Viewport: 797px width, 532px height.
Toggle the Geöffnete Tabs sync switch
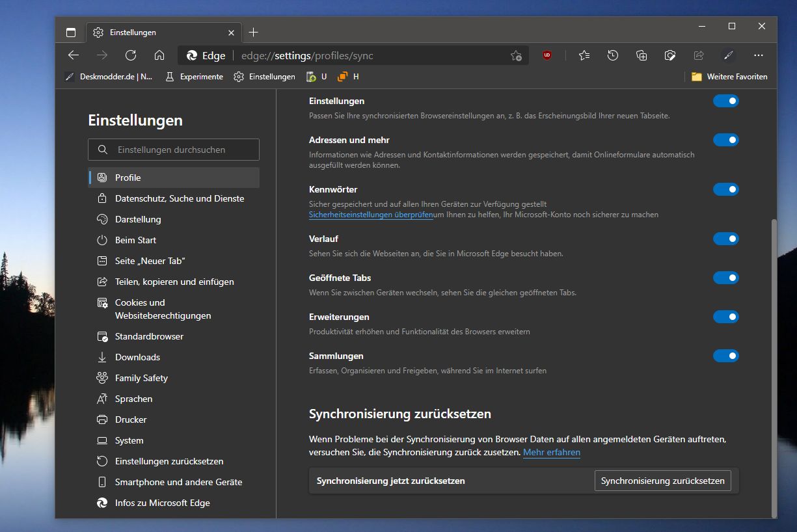[x=726, y=278]
